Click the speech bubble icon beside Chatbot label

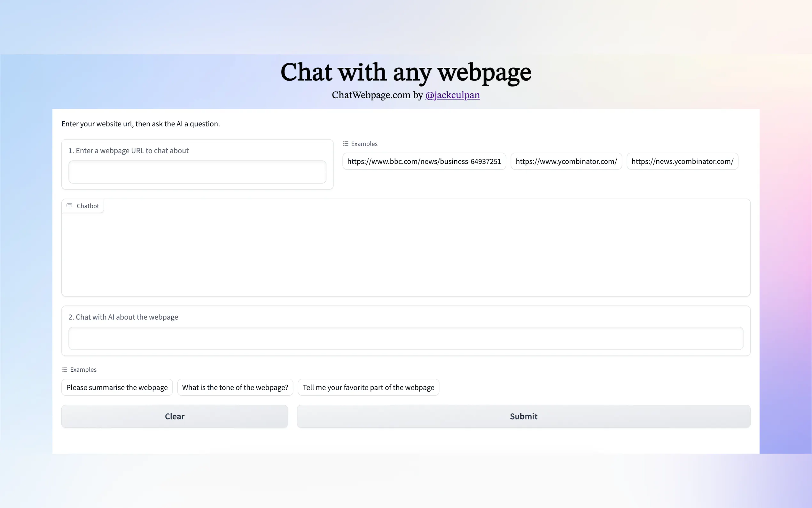[x=69, y=206]
